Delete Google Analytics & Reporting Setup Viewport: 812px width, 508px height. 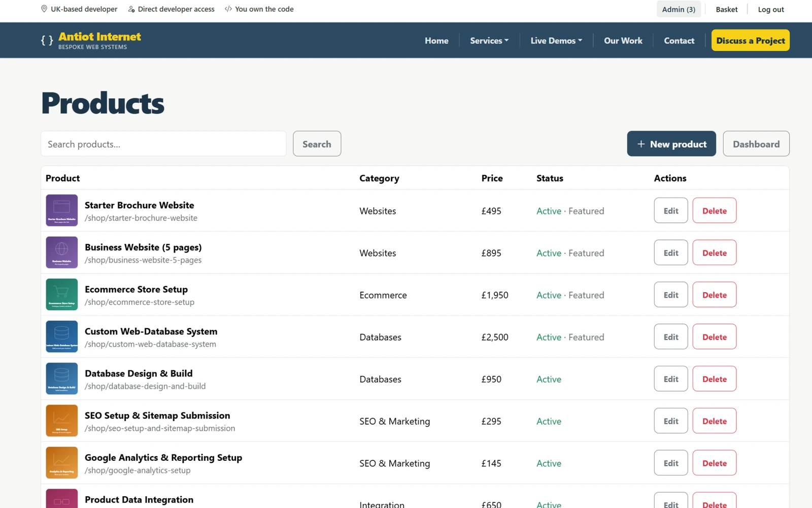click(715, 463)
